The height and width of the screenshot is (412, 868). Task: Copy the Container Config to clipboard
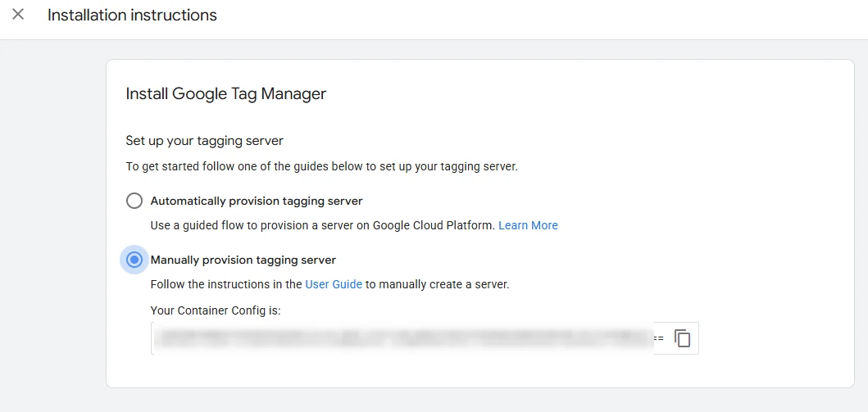(x=683, y=338)
